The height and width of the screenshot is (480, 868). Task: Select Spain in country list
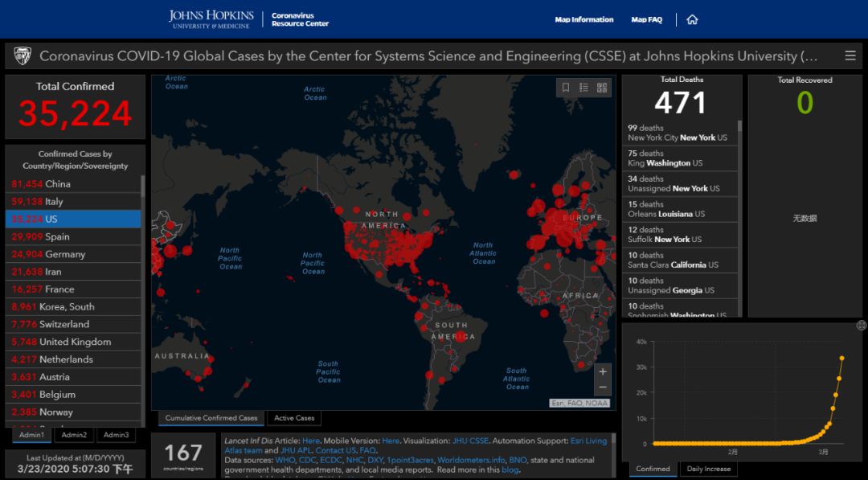(73, 236)
